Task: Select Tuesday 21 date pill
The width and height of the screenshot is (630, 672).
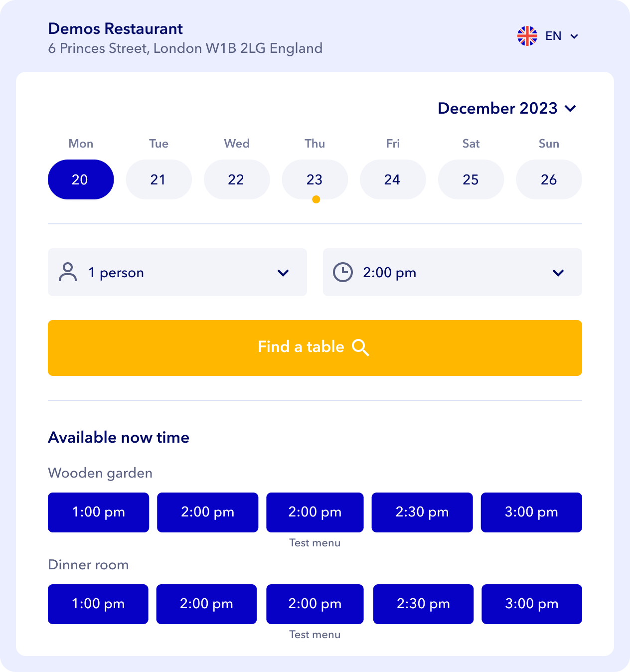Action: coord(158,179)
